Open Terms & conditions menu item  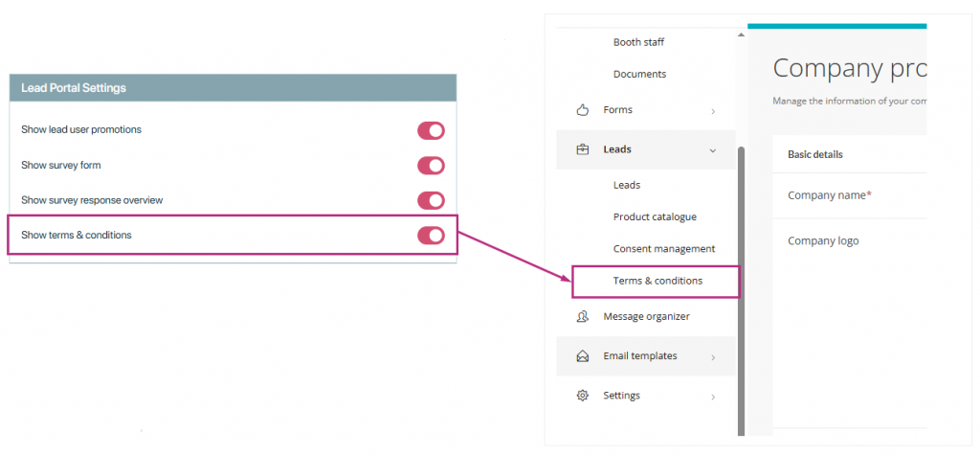click(657, 281)
